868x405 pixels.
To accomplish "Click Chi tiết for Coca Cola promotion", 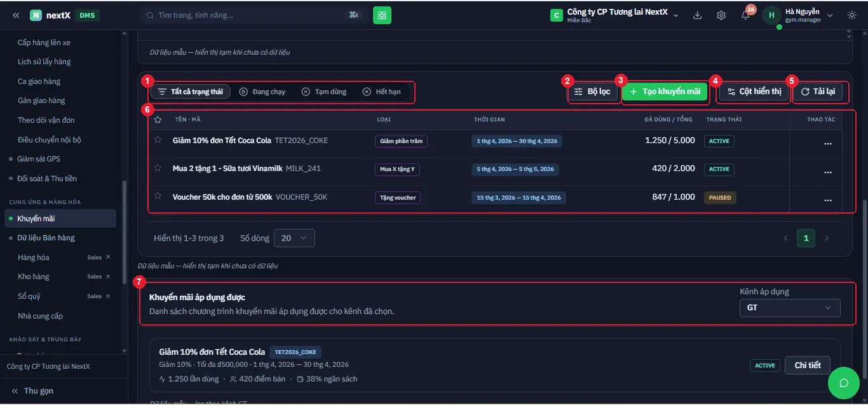I will click(x=808, y=365).
